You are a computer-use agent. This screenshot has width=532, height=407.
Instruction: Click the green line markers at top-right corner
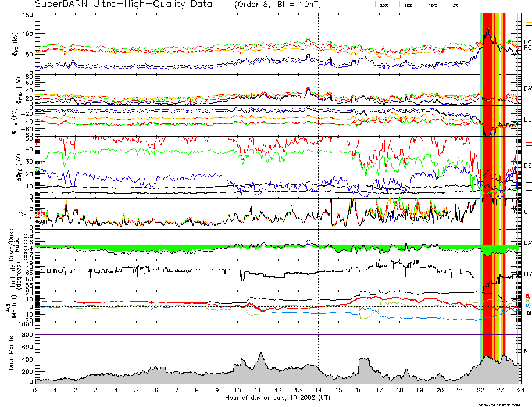[528, 19]
